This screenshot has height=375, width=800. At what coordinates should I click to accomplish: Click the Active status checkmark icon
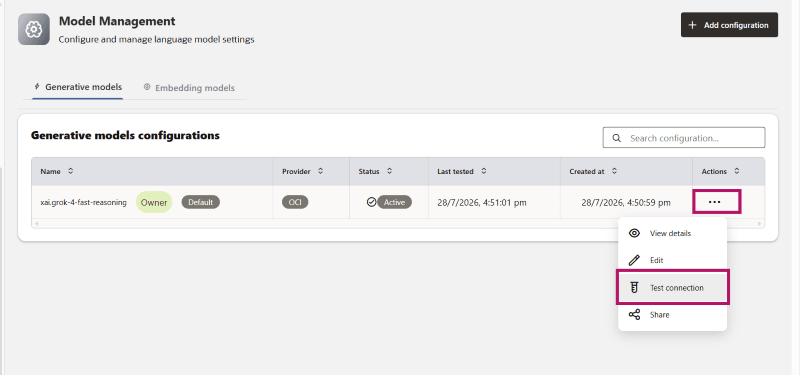(371, 202)
